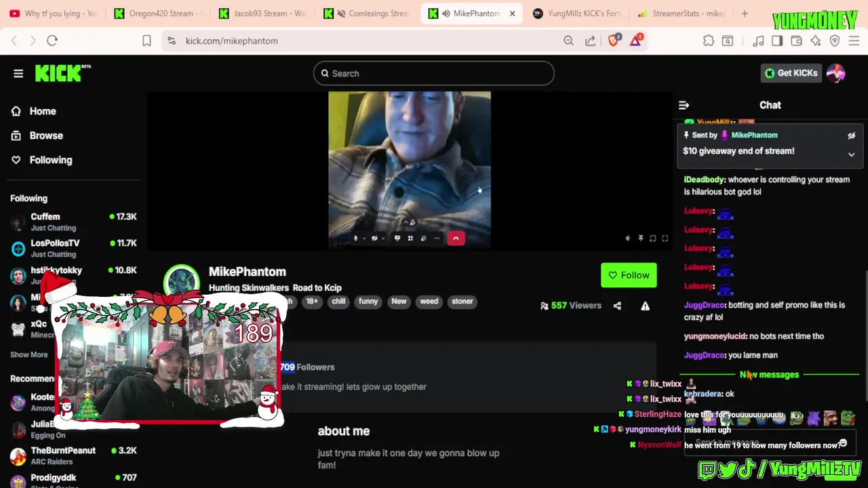868x488 pixels.
Task: Collapse the chat panel
Action: coord(684,105)
